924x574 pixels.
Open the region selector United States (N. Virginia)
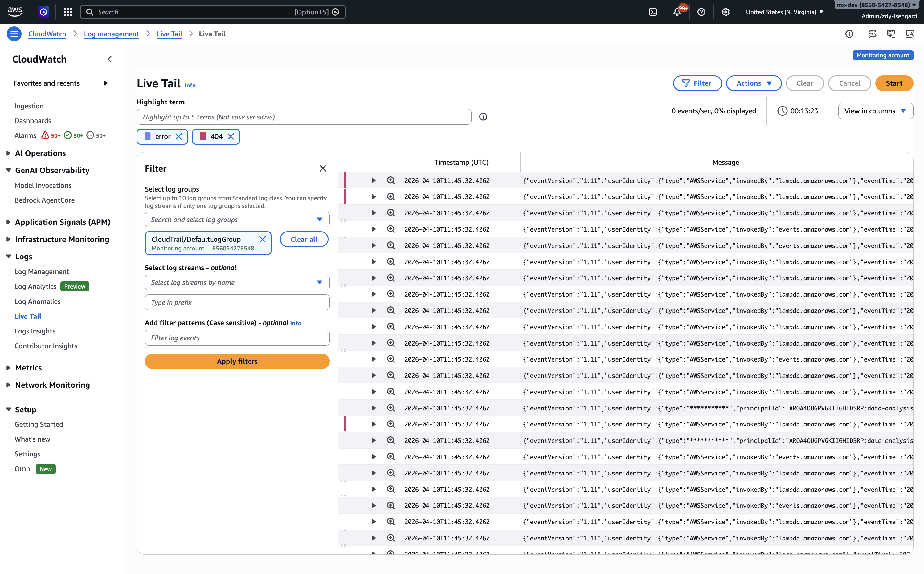785,12
